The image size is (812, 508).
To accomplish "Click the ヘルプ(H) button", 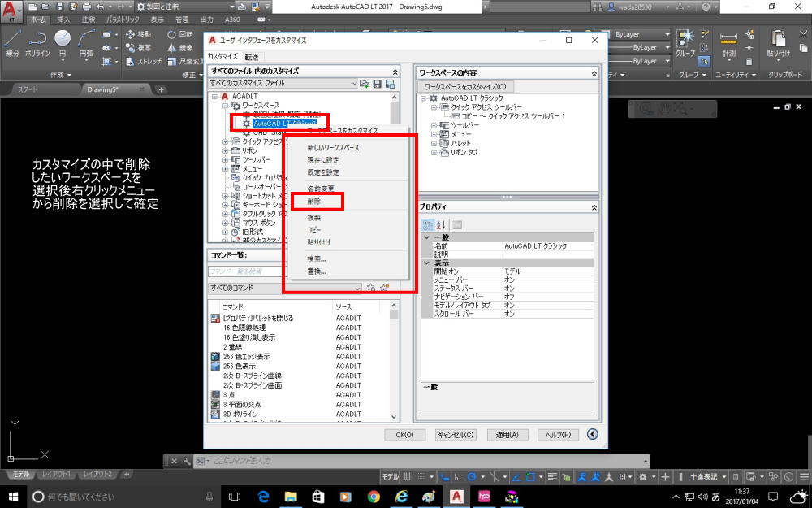I will pyautogui.click(x=558, y=435).
